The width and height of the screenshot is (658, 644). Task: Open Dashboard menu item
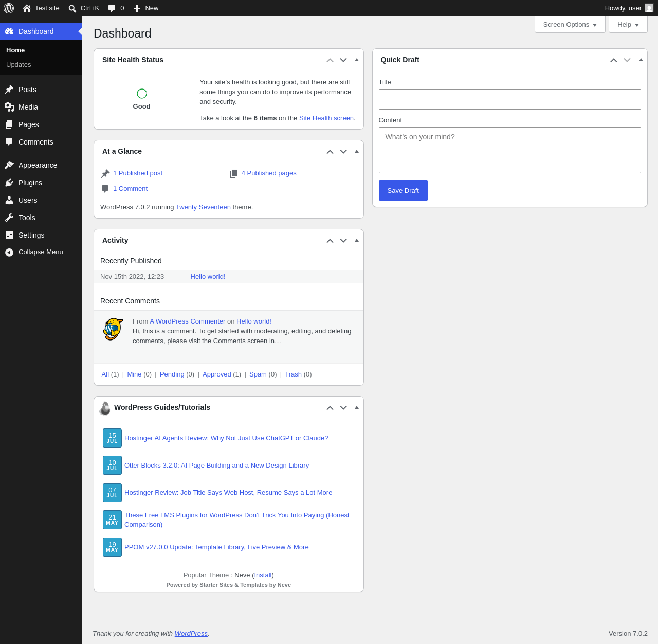coord(41,31)
